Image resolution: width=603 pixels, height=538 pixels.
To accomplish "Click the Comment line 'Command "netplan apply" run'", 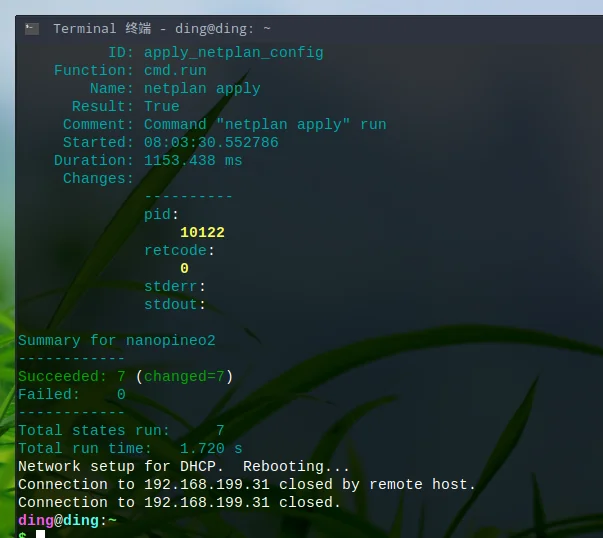I will click(x=265, y=125).
